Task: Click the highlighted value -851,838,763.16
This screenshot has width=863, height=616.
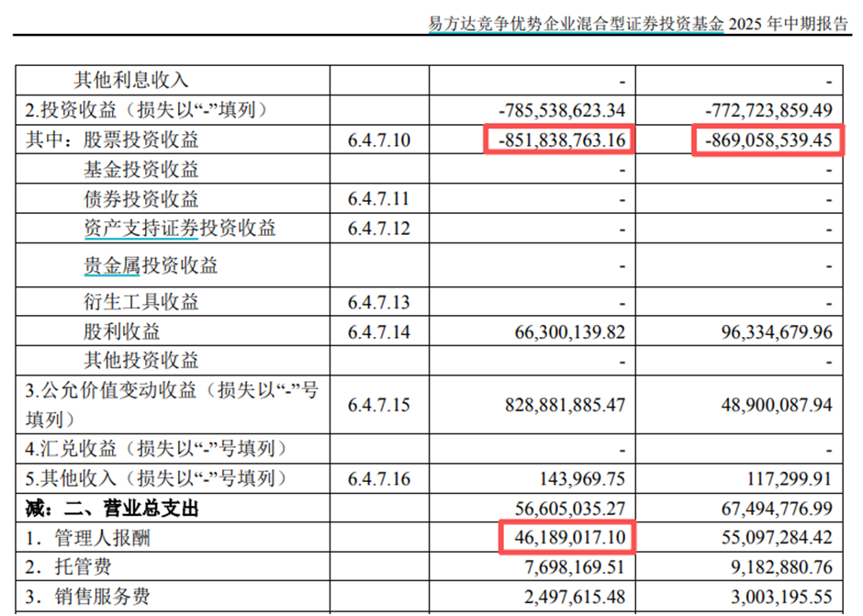Action: pos(559,140)
